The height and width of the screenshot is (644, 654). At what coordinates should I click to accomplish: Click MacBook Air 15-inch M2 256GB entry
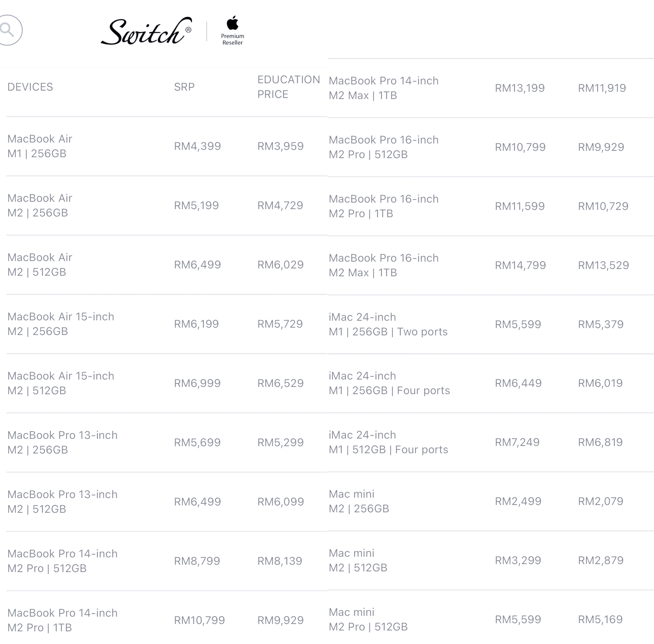[x=61, y=324]
